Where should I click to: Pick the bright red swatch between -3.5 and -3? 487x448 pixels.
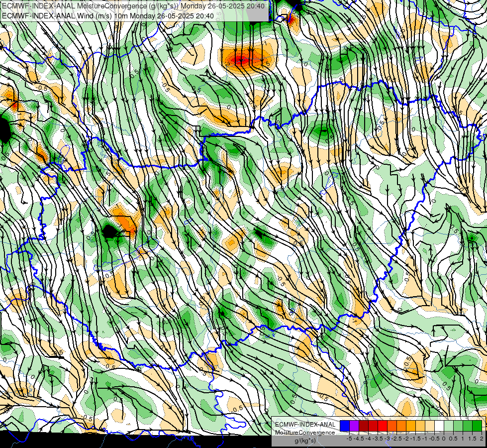click(383, 426)
